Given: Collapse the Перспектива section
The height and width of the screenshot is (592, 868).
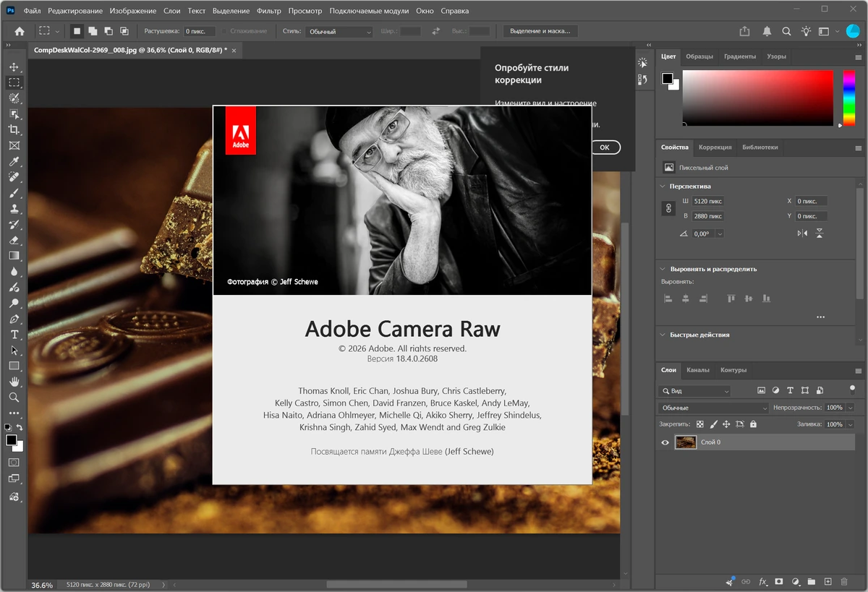Looking at the screenshot, I should pos(663,186).
